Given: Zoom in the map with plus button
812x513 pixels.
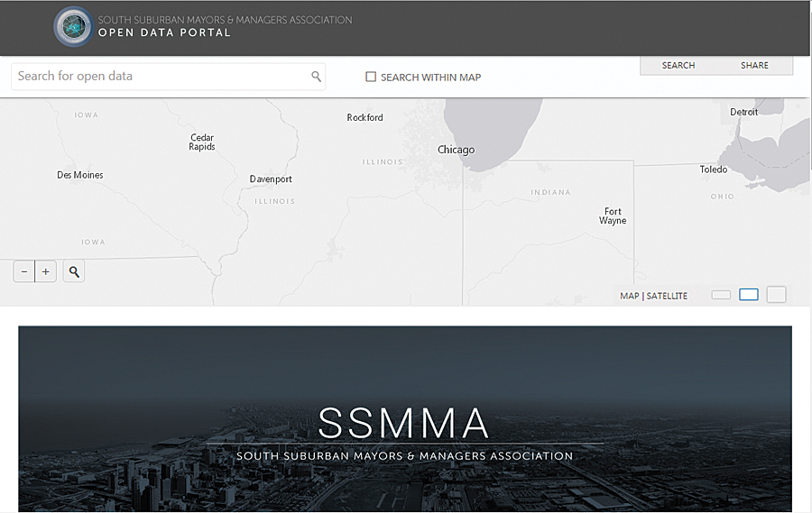Looking at the screenshot, I should (x=46, y=271).
